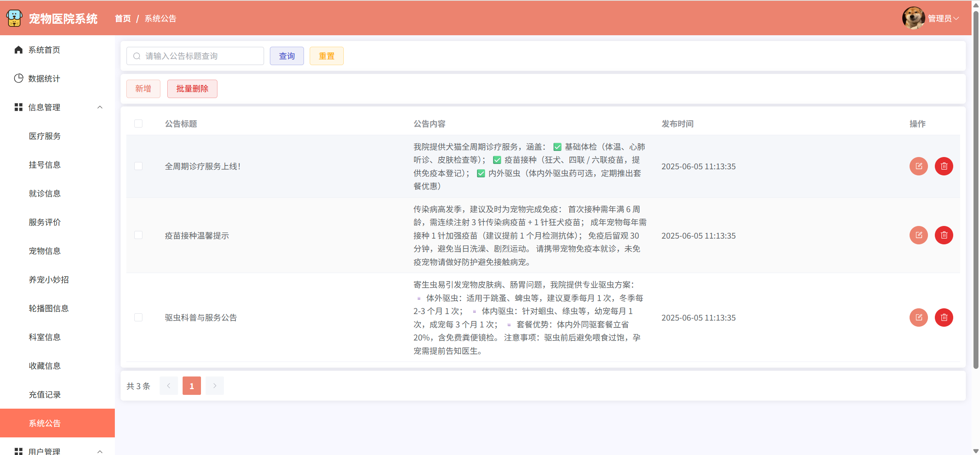Go to 挂号信息 in the sidebar
This screenshot has width=980, height=455.
pos(44,165)
